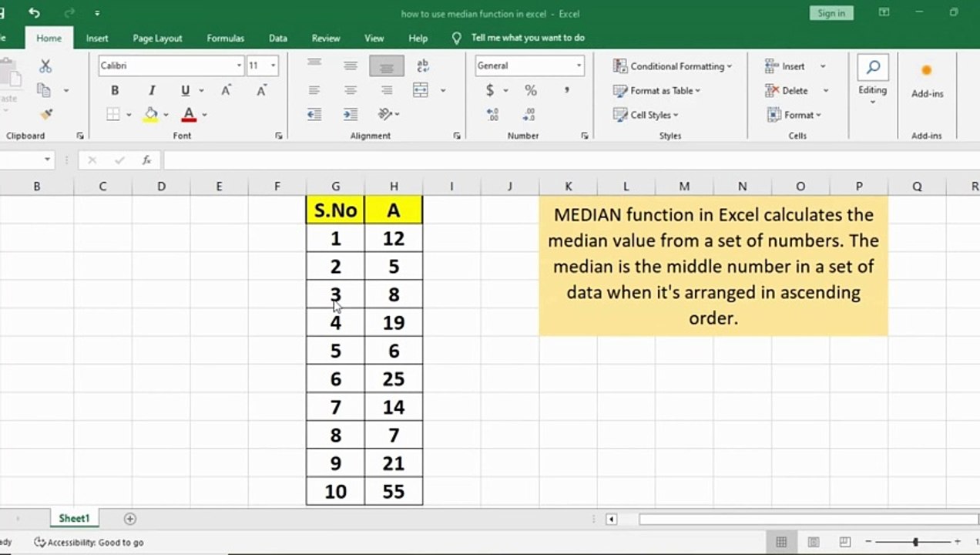Viewport: 980px width, 555px height.
Task: Toggle Italic formatting
Action: tap(152, 90)
